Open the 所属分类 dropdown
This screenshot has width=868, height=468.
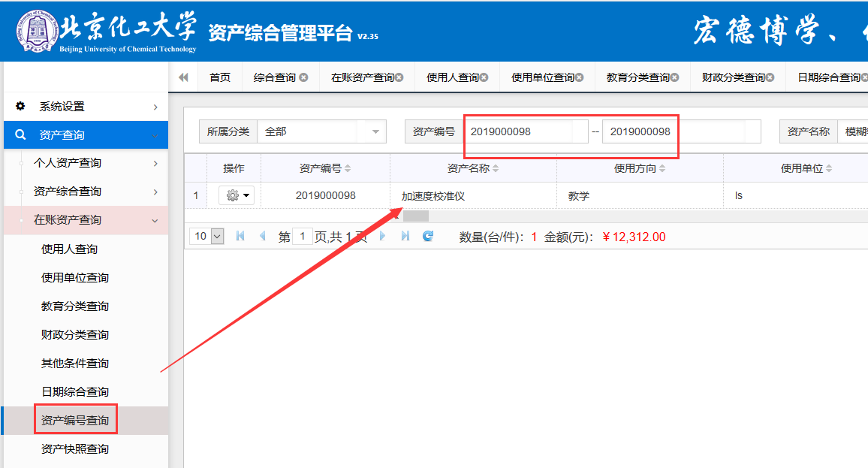375,131
